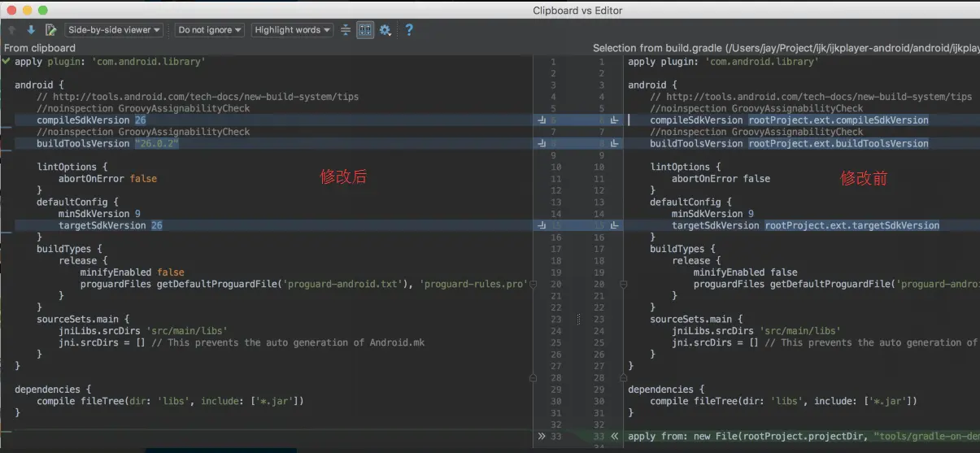Viewport: 980px width, 453px height.
Task: Open the Do not ignore dropdown
Action: (210, 30)
